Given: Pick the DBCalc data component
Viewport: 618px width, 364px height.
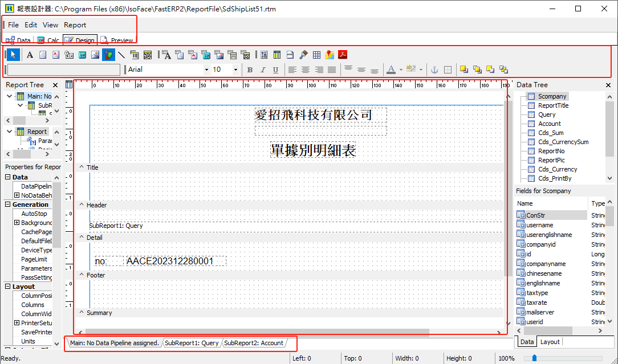Looking at the screenshot, I should (x=206, y=55).
